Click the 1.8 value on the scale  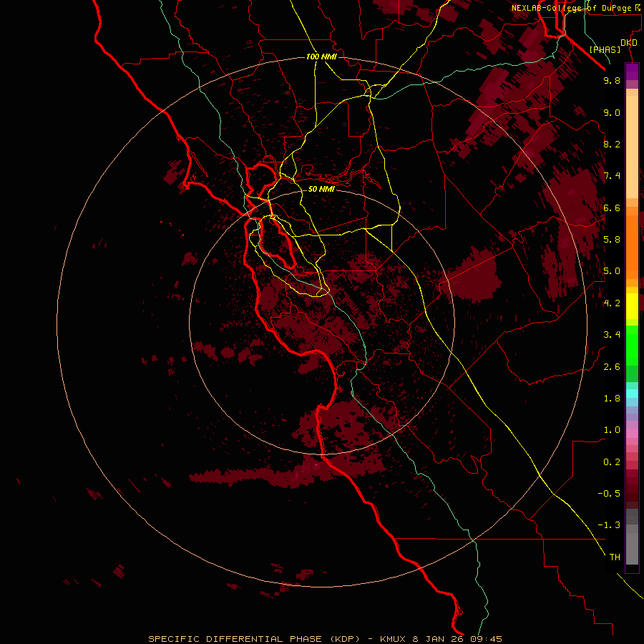tap(612, 399)
